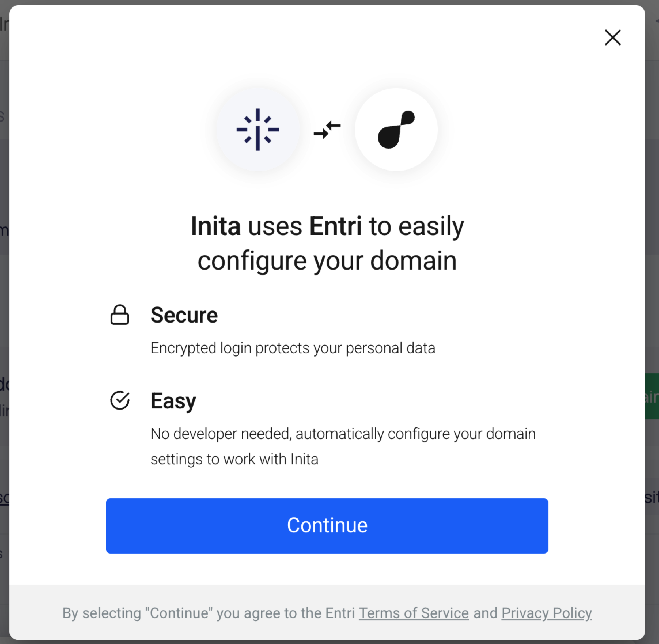This screenshot has width=659, height=644.
Task: Click the bold word Inita in the headline
Action: coord(216,226)
